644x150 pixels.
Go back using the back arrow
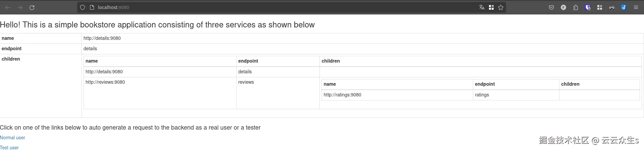tap(8, 7)
